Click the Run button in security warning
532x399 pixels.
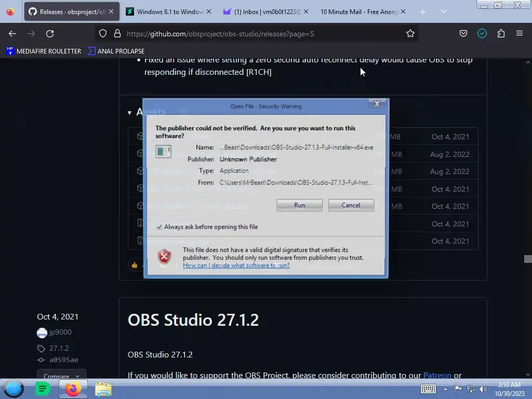pyautogui.click(x=299, y=205)
